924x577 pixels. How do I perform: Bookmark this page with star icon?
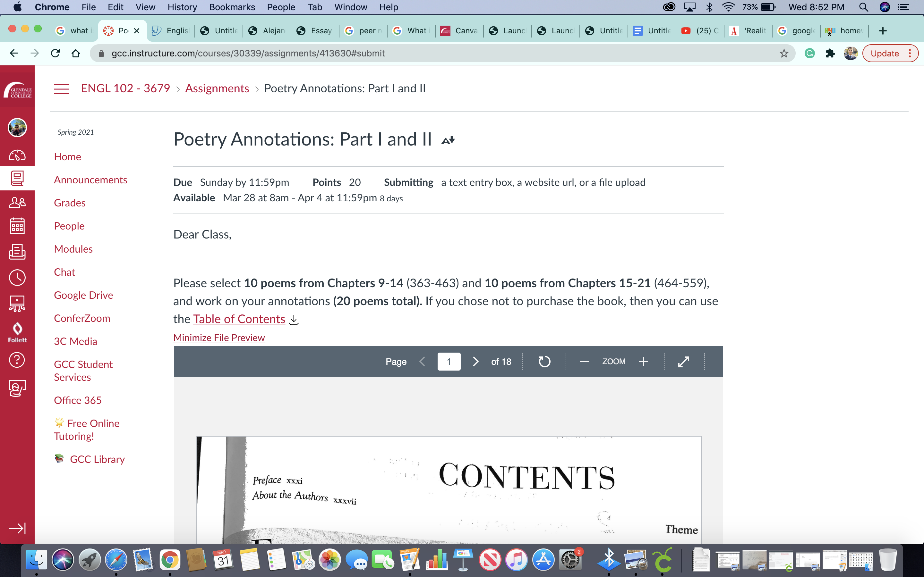[x=783, y=54]
